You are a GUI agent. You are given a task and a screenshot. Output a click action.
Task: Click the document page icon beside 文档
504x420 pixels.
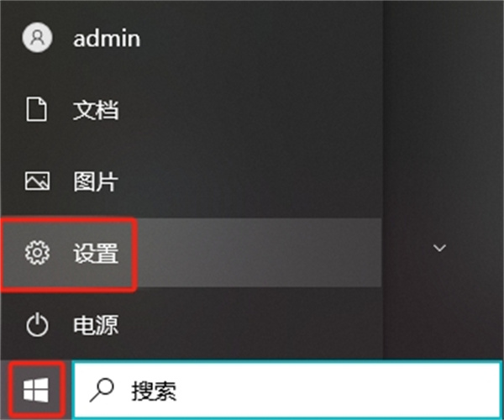click(x=36, y=110)
